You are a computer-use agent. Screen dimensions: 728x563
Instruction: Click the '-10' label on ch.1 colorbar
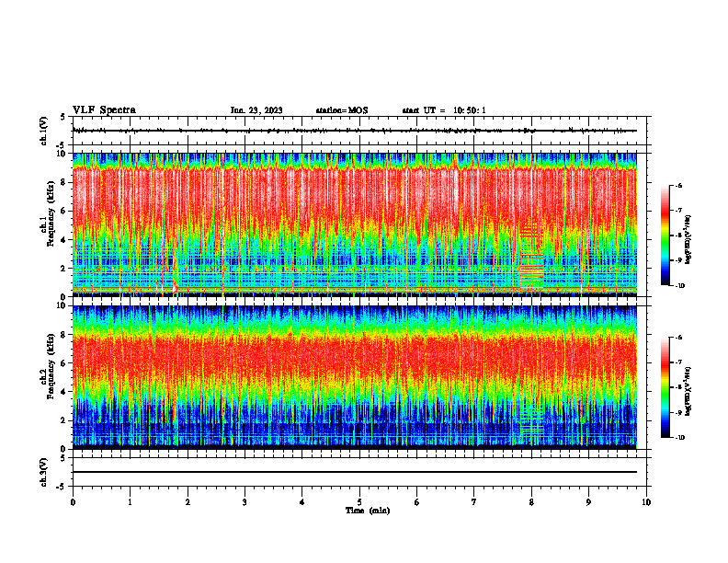pyautogui.click(x=679, y=286)
